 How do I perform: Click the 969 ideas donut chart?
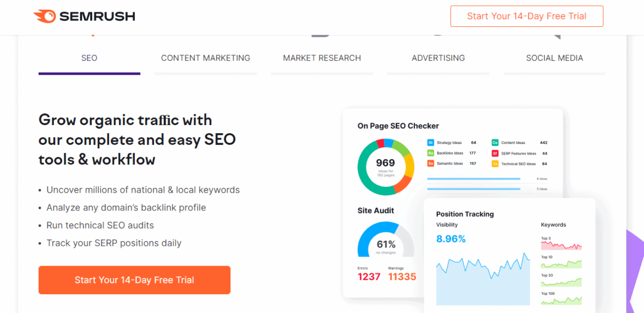click(x=385, y=166)
